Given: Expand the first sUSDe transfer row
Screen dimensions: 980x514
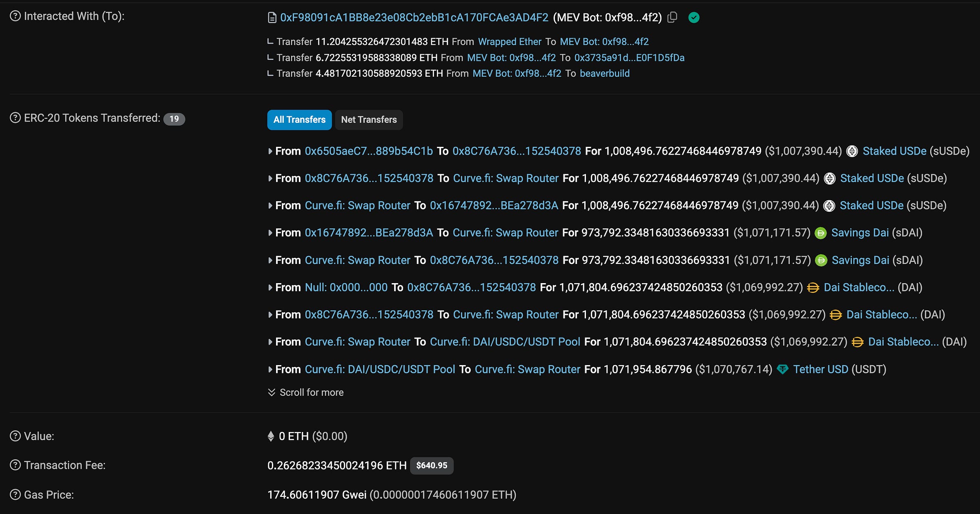Looking at the screenshot, I should 270,151.
